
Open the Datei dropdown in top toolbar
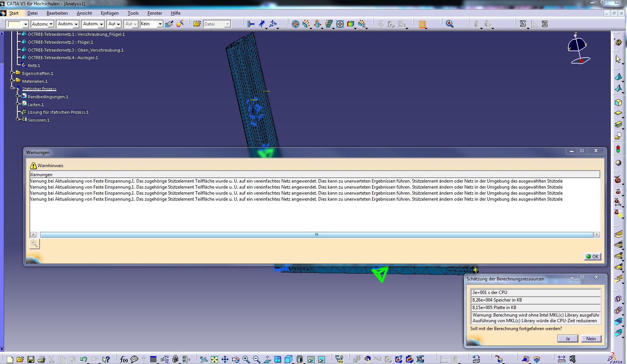227,24
